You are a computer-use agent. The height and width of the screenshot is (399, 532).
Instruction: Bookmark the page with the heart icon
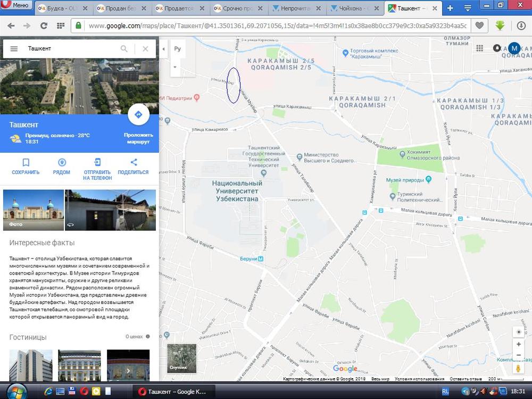(479, 26)
